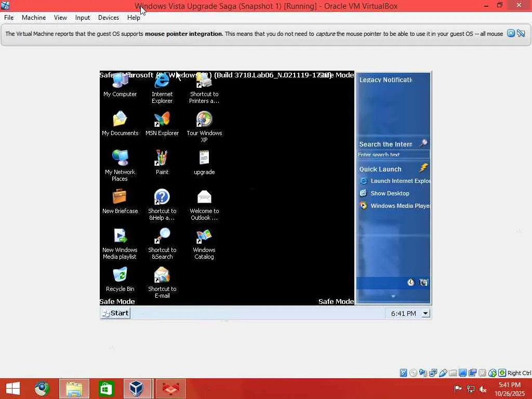This screenshot has height=399, width=532.
Task: Open File Explorer on host taskbar
Action: (74, 389)
